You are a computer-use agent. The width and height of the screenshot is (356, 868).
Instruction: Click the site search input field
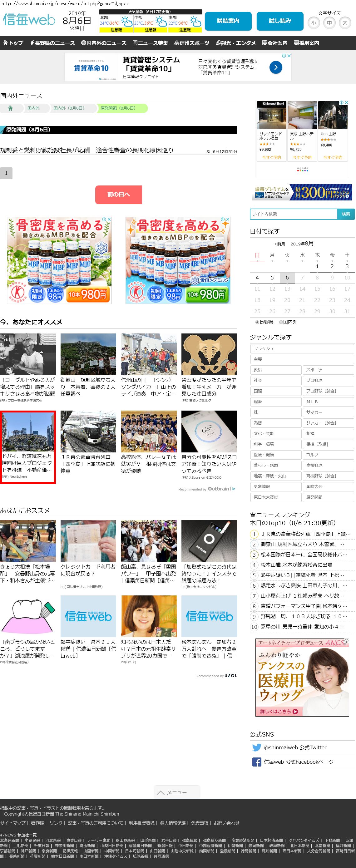293,214
